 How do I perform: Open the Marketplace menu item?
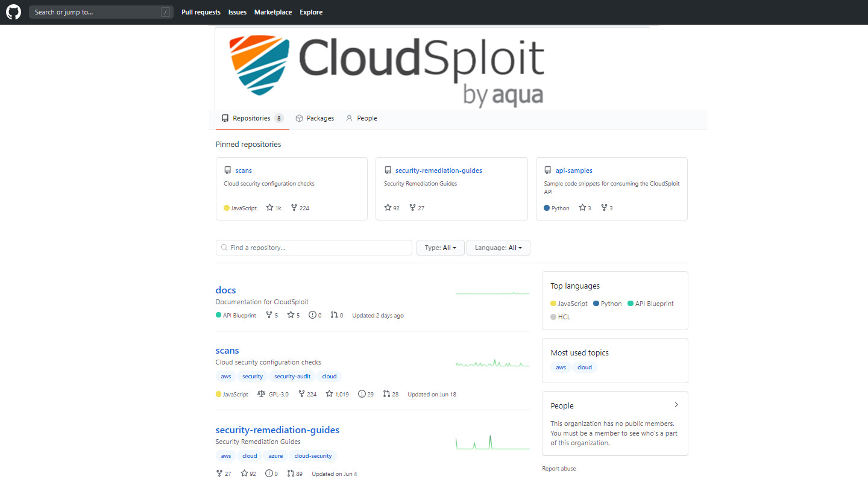click(272, 12)
